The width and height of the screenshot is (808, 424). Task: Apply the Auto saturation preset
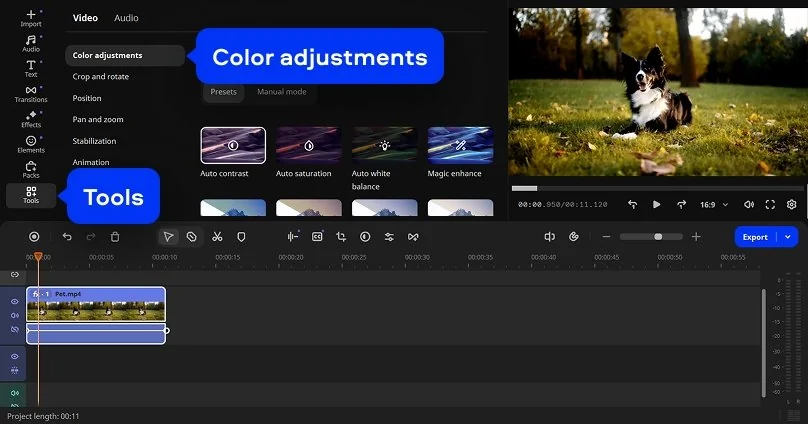click(309, 145)
